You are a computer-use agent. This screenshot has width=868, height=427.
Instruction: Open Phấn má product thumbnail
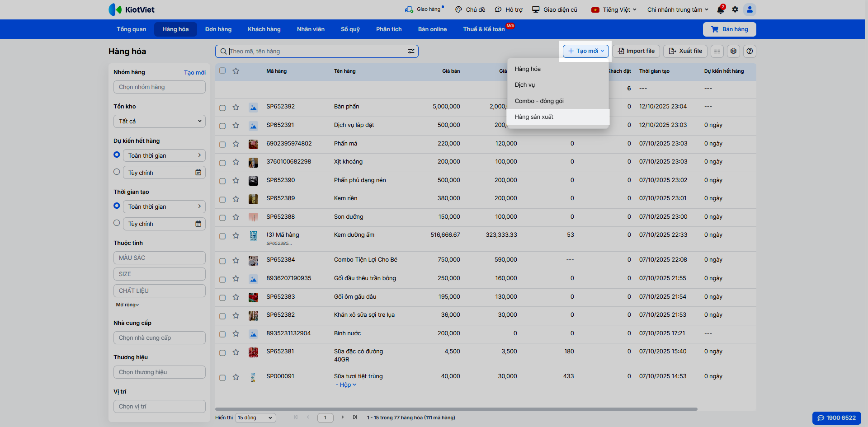click(253, 144)
